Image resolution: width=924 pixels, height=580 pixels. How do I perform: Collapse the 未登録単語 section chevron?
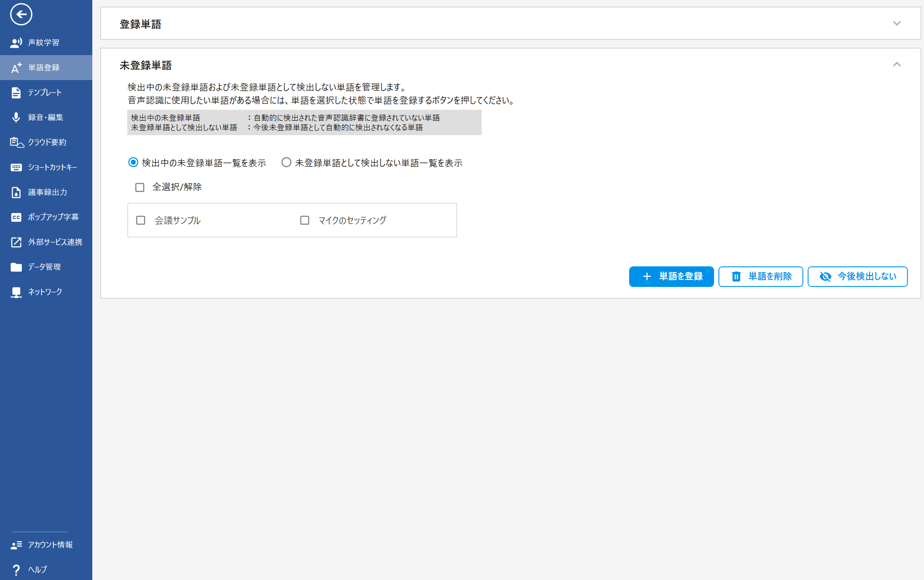click(896, 65)
